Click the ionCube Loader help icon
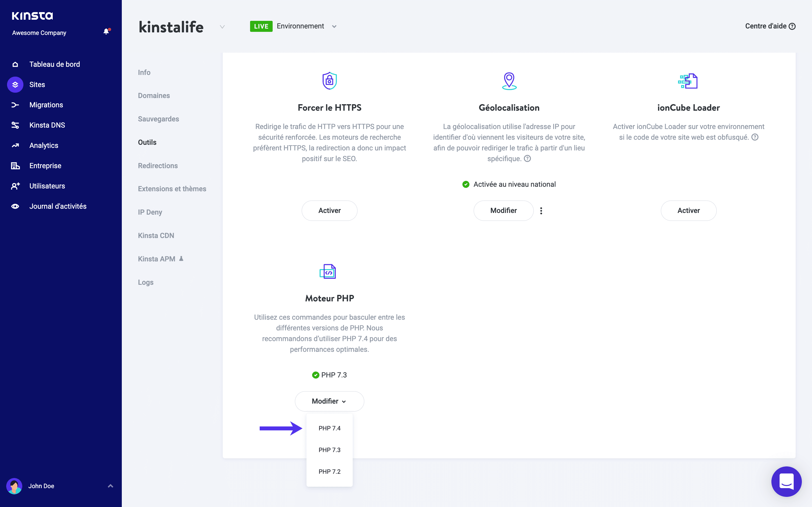 coord(755,137)
